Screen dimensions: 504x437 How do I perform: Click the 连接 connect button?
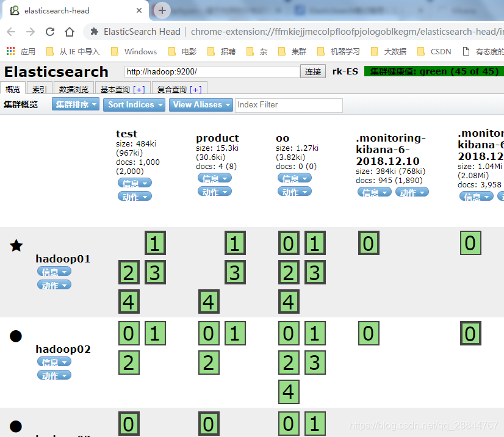click(x=313, y=71)
